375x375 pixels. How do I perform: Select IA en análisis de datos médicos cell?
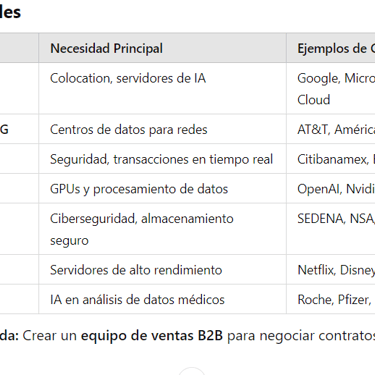tap(162, 299)
